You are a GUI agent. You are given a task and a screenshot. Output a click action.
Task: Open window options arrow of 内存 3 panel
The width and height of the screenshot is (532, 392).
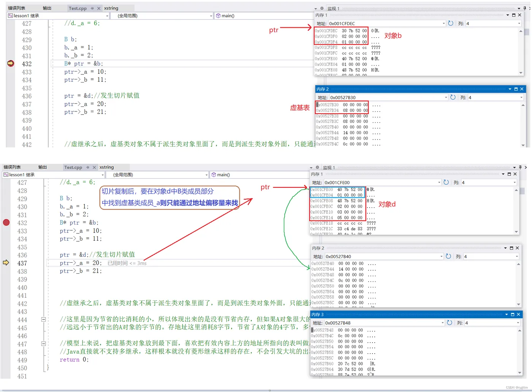point(507,314)
